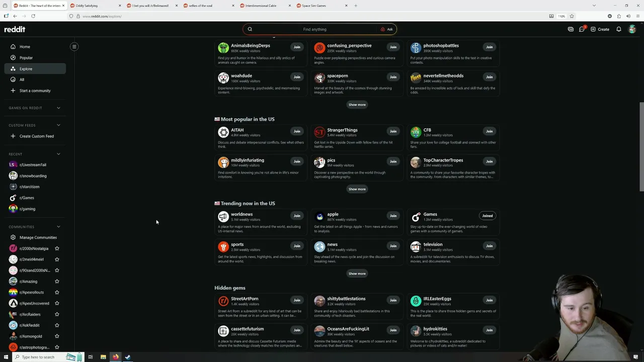Open the sports community icon
This screenshot has height=362, width=644.
(x=223, y=247)
